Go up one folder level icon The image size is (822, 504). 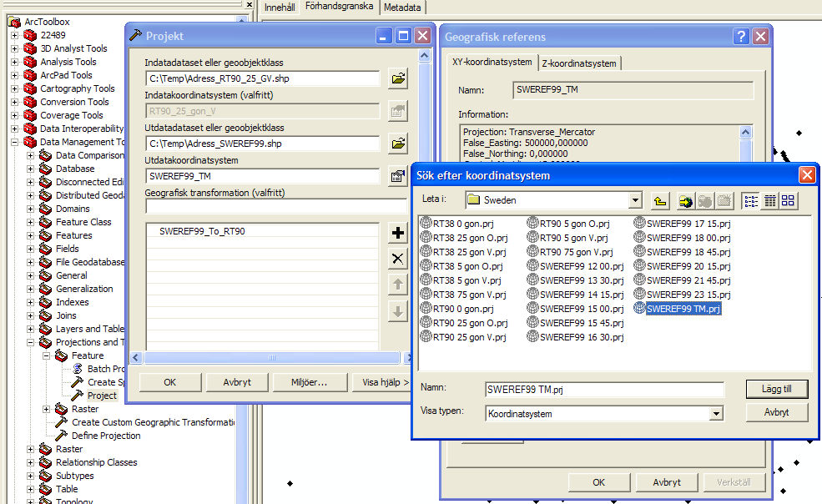click(x=660, y=200)
